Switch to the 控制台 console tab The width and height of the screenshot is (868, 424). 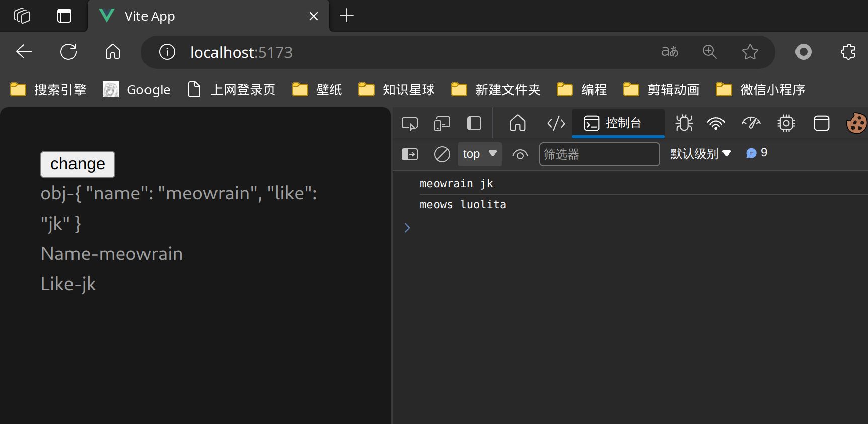(x=618, y=123)
